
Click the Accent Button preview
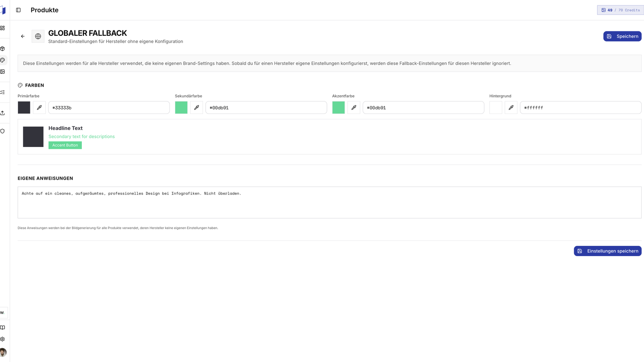[x=65, y=145]
